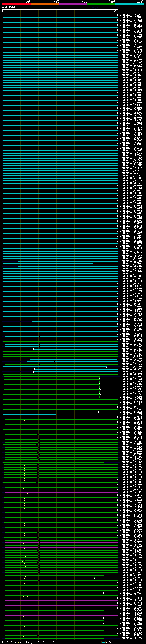Screen dimensions: 146x644
Task: Select the UniRef100_Q30GZ3 label
Action: coord(131,67)
